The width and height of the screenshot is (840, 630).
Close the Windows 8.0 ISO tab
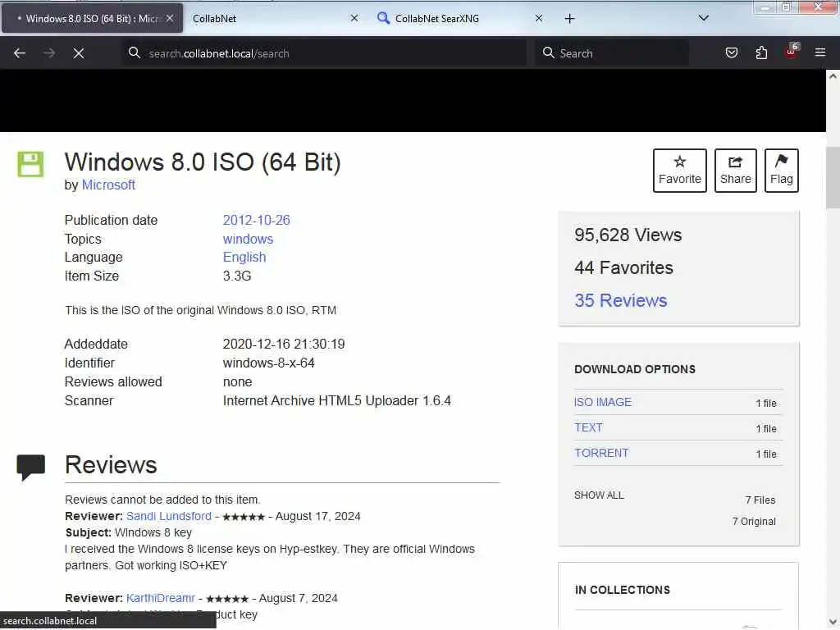[x=170, y=18]
